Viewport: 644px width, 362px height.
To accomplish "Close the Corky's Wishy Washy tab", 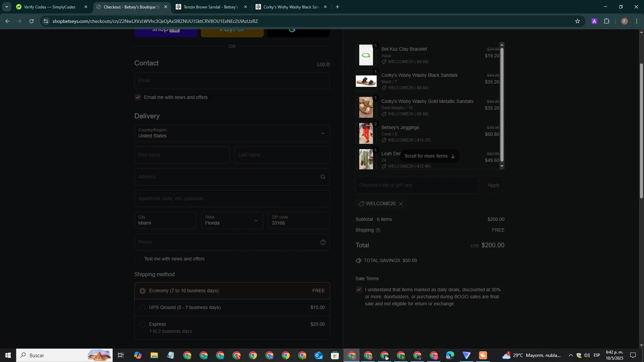I will [325, 7].
